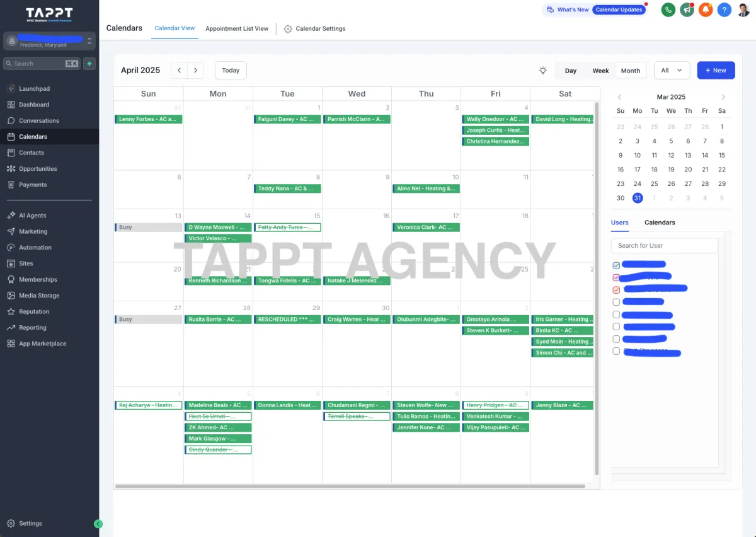
Task: Go to previous month in main calendar
Action: point(180,71)
